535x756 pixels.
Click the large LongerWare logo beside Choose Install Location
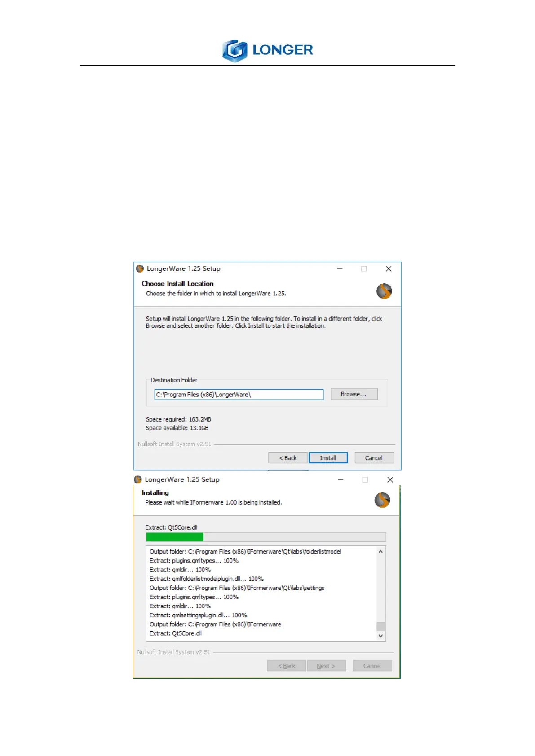click(384, 291)
